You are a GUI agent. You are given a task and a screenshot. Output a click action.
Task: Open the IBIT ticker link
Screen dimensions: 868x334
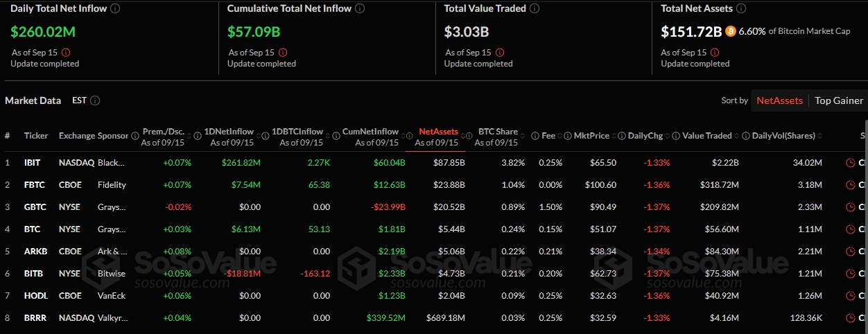point(32,163)
